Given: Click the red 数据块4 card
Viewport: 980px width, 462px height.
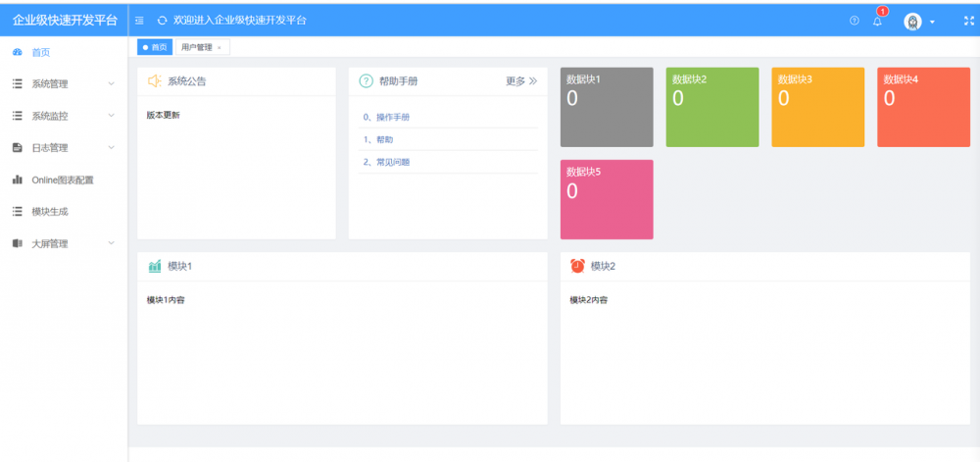Looking at the screenshot, I should click(x=924, y=107).
